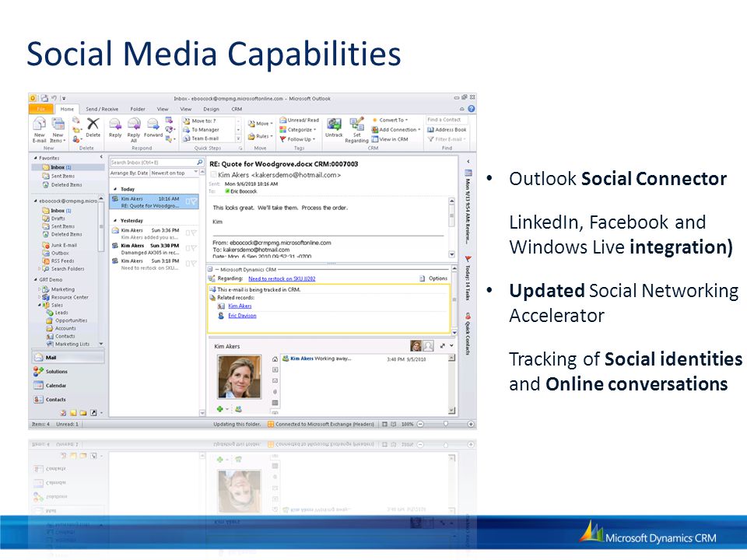This screenshot has width=747, height=560.
Task: Open the Junk E-mail folder
Action: click(60, 245)
